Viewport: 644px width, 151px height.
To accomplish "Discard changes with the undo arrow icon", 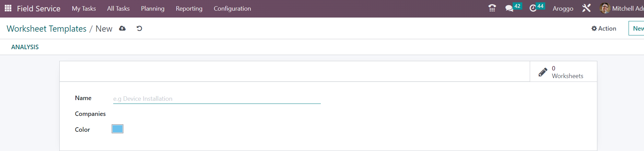I will (139, 29).
